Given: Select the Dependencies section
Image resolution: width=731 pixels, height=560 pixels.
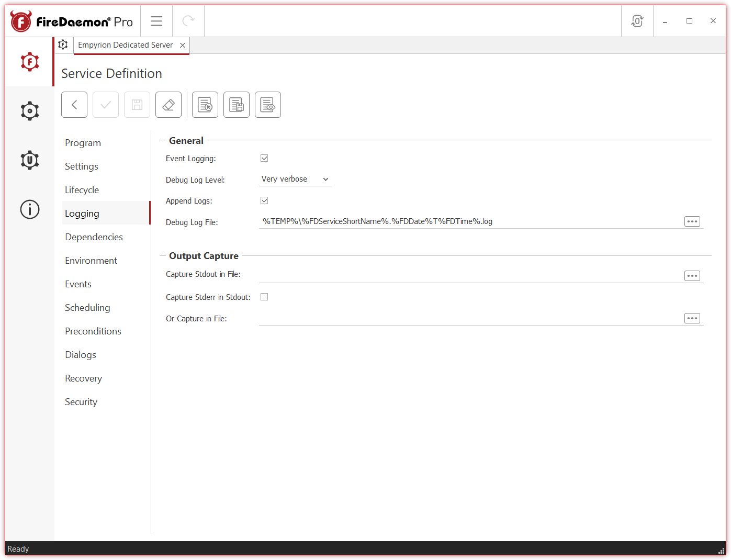Looking at the screenshot, I should pos(94,237).
